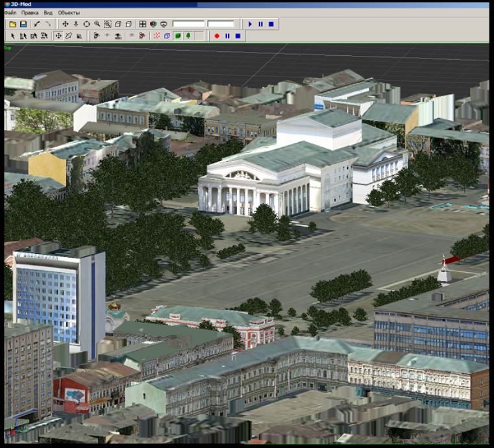Toggle the green tree objects display button
Screen dimensions: 494x448
pyautogui.click(x=188, y=36)
